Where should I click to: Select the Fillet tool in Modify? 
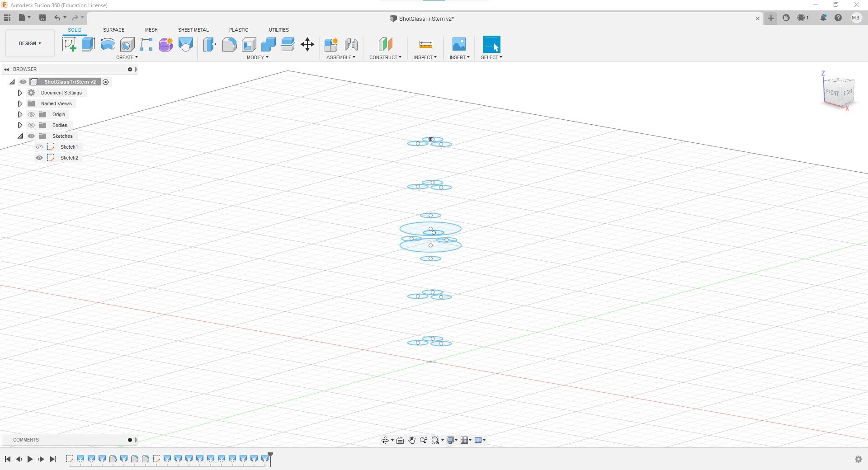pos(229,44)
